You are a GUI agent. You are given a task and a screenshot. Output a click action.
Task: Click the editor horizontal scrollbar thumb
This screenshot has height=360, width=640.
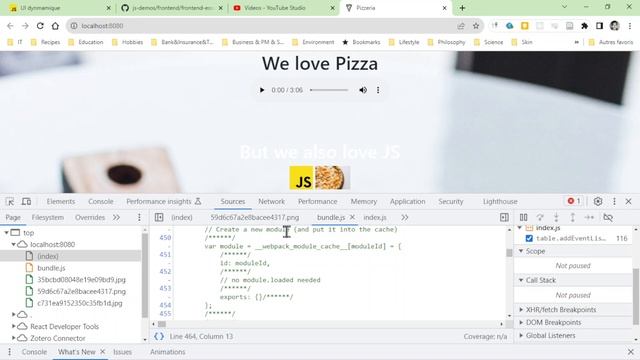coord(162,324)
